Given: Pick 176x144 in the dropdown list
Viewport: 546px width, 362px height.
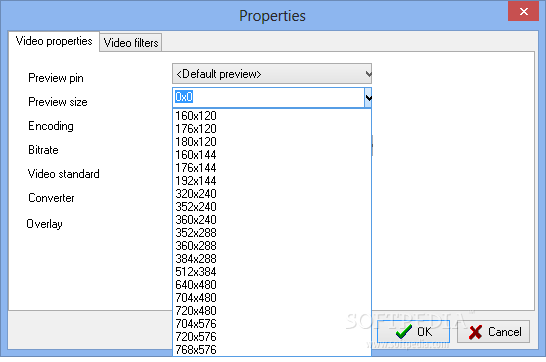Looking at the screenshot, I should (x=272, y=168).
